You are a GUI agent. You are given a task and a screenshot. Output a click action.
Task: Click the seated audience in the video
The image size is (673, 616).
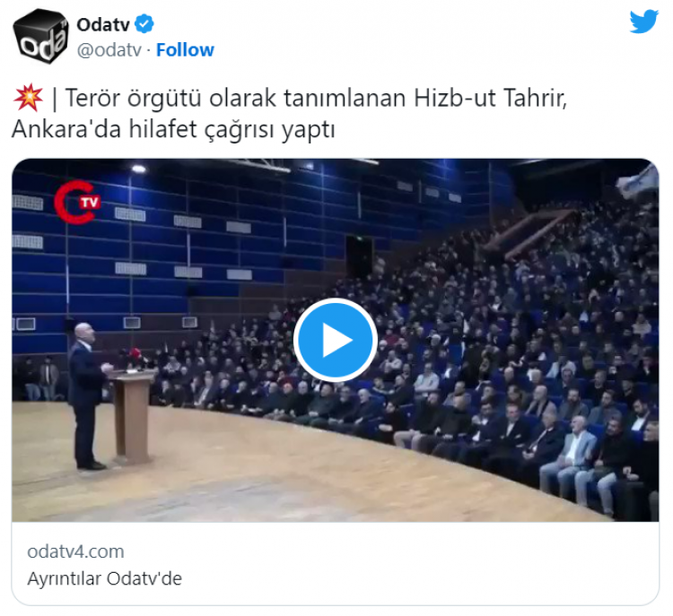point(450,369)
